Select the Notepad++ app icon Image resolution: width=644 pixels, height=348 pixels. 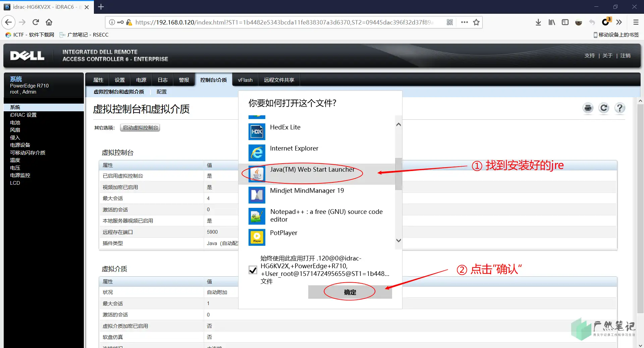tap(257, 216)
